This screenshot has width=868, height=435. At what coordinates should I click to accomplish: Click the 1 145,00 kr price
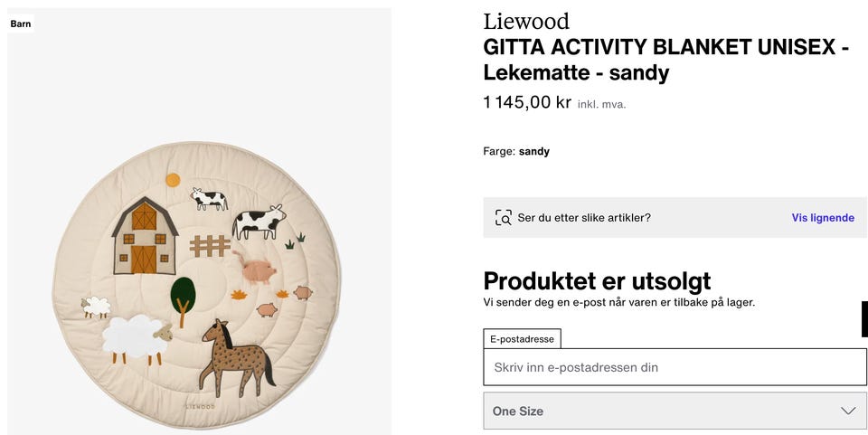(x=527, y=102)
